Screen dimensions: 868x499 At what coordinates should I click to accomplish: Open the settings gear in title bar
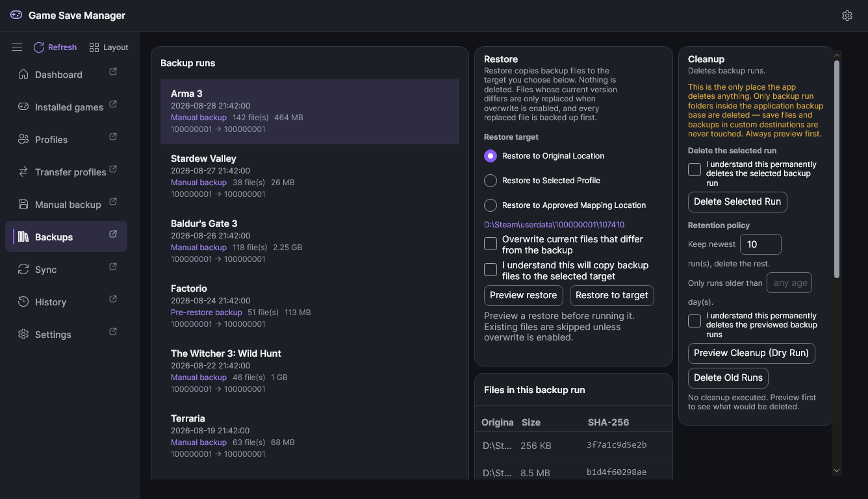click(x=847, y=16)
